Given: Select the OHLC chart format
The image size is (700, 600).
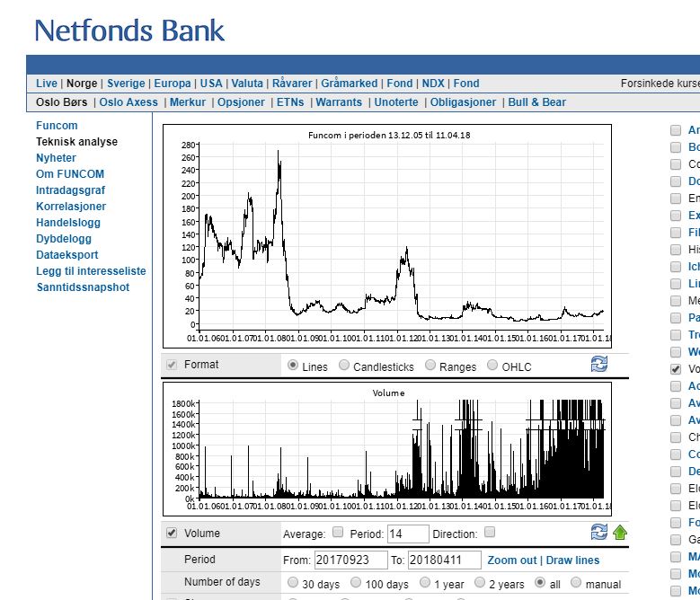Looking at the screenshot, I should [x=492, y=365].
